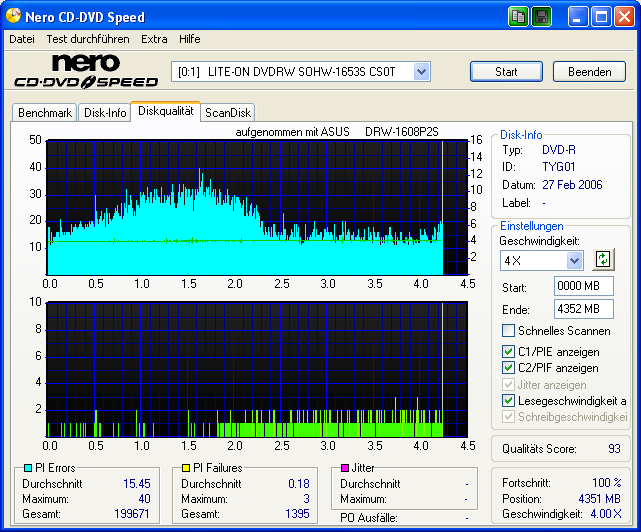Click the disc ID value TYG01
The height and width of the screenshot is (532, 641).
pos(559,167)
